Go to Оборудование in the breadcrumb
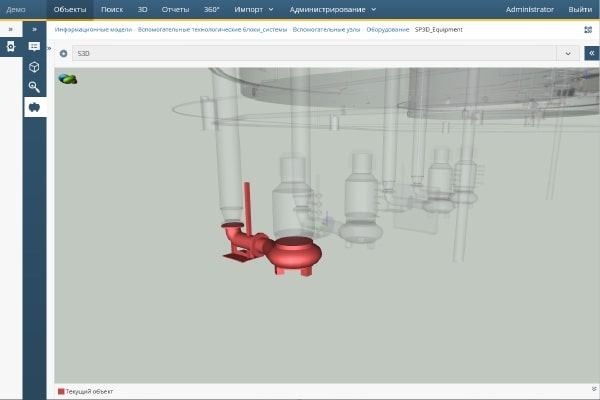 [387, 30]
